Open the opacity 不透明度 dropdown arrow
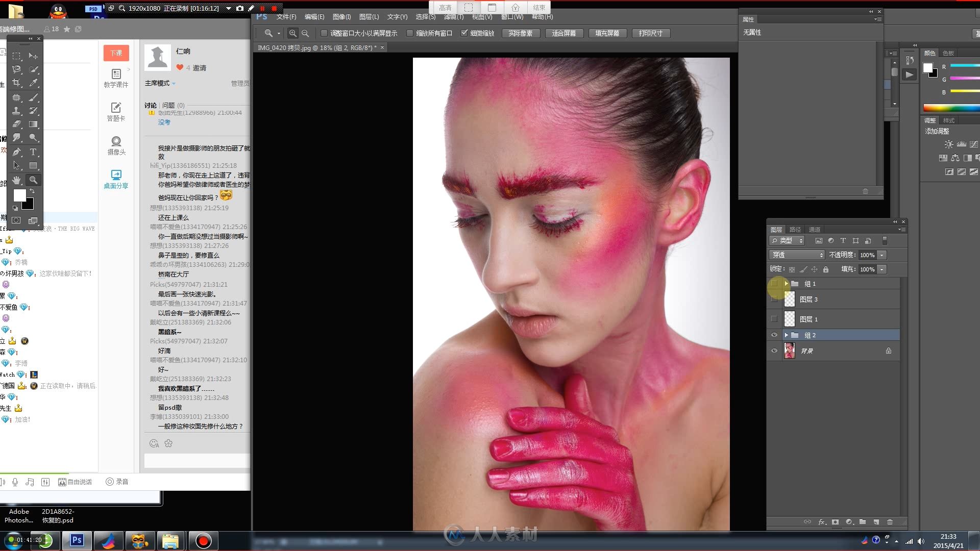 (881, 255)
